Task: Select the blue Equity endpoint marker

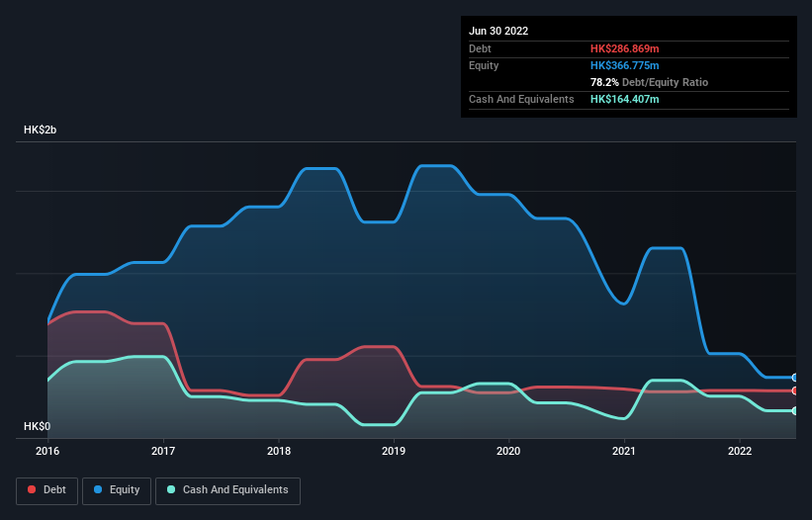Action: tap(795, 378)
